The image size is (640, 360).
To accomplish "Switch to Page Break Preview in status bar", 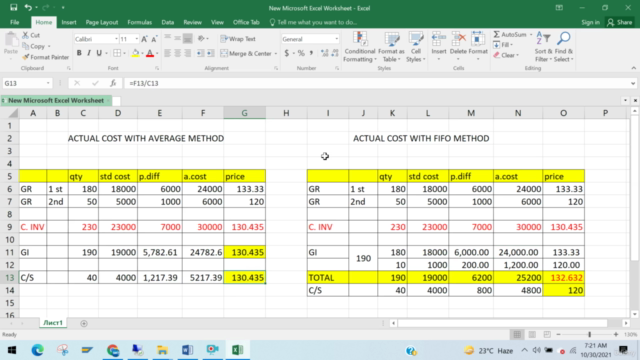I will tap(547, 334).
